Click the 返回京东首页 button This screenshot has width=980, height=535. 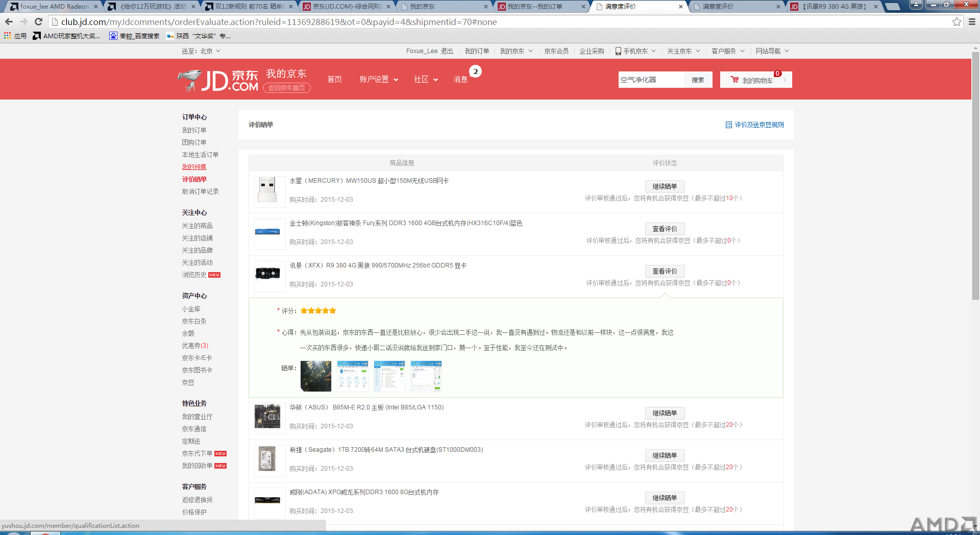[x=287, y=88]
